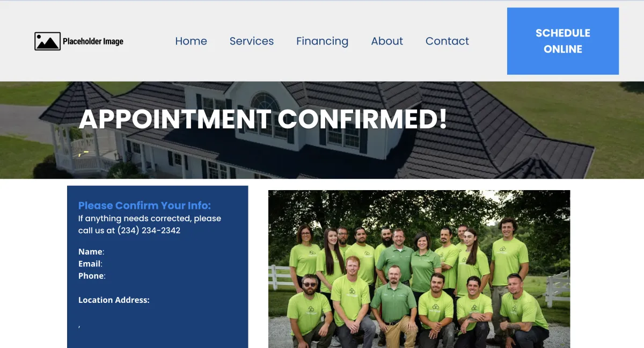644x348 pixels.
Task: Open the About page link
Action: pos(387,41)
